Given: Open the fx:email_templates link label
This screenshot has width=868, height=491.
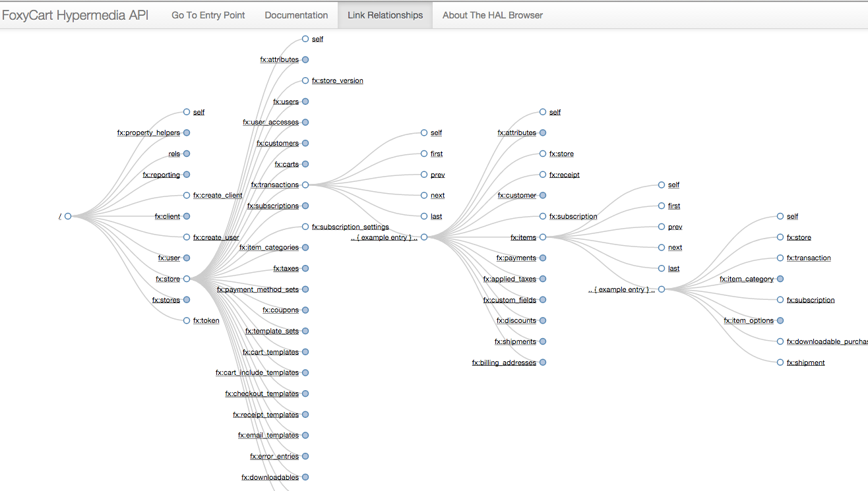Looking at the screenshot, I should (x=268, y=436).
